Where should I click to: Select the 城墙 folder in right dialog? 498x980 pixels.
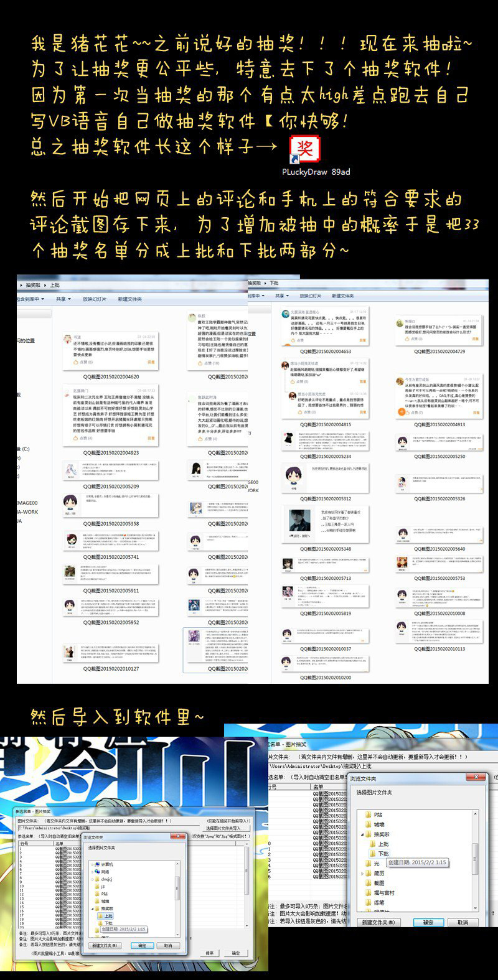click(379, 824)
